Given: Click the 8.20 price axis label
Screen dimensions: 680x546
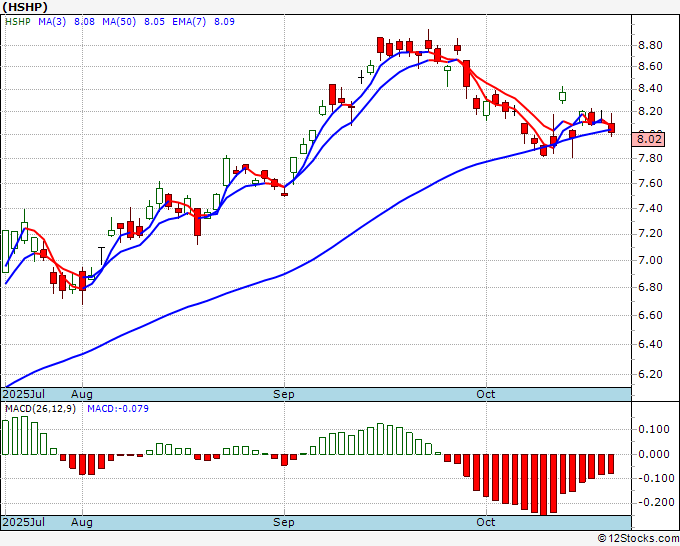Looking at the screenshot, I should pos(650,111).
